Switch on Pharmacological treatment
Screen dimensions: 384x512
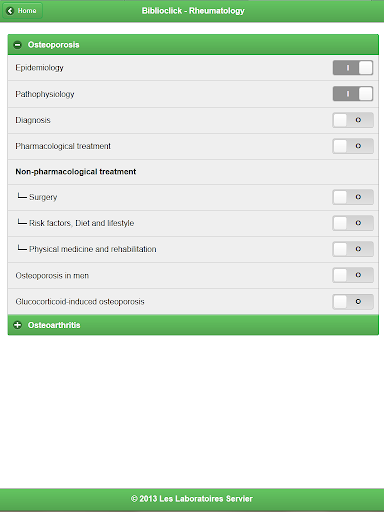[x=353, y=146]
